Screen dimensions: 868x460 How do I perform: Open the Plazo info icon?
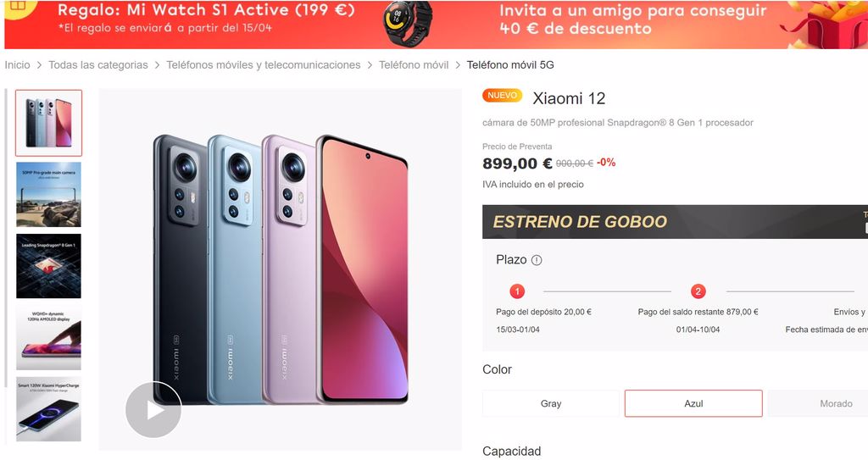click(x=537, y=260)
